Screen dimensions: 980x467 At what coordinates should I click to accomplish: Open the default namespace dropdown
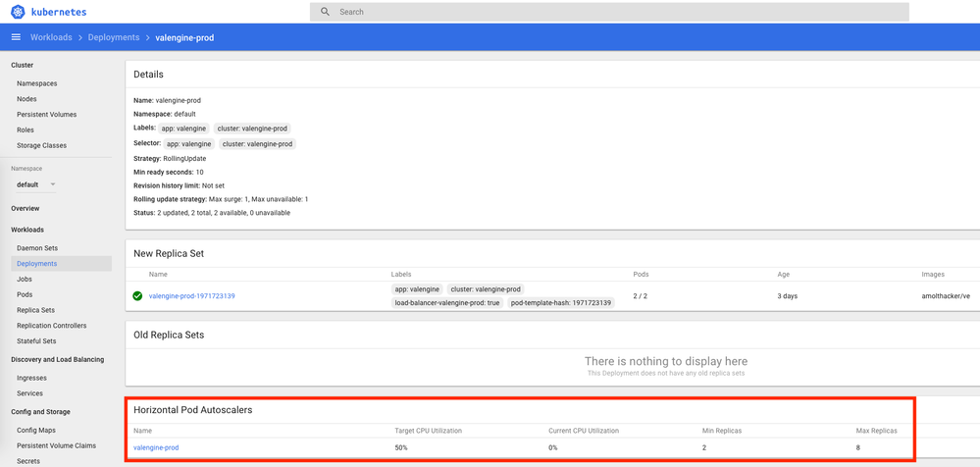coord(36,184)
